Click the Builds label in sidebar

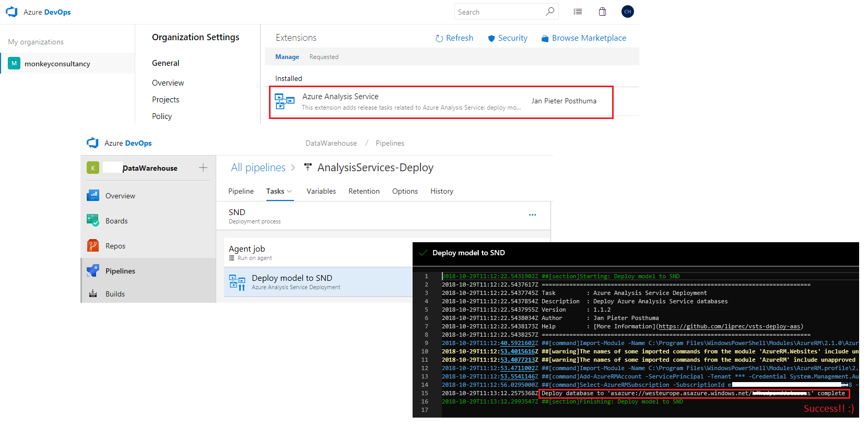click(x=115, y=294)
